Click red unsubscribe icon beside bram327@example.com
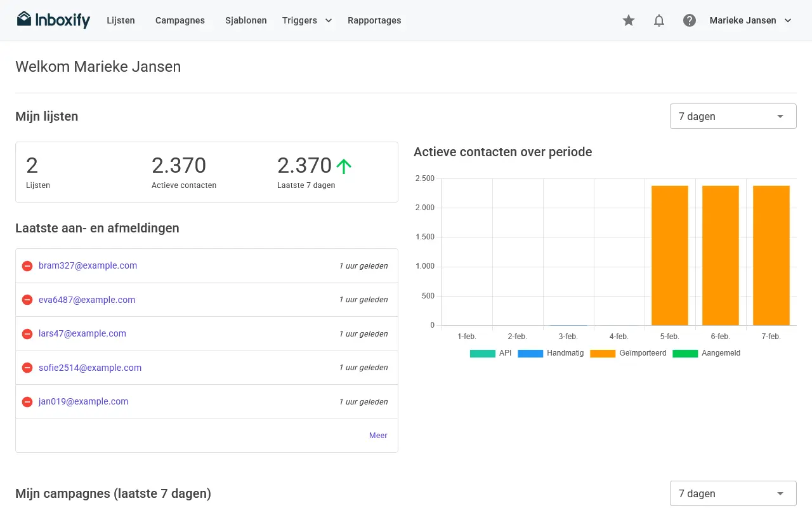 point(27,266)
